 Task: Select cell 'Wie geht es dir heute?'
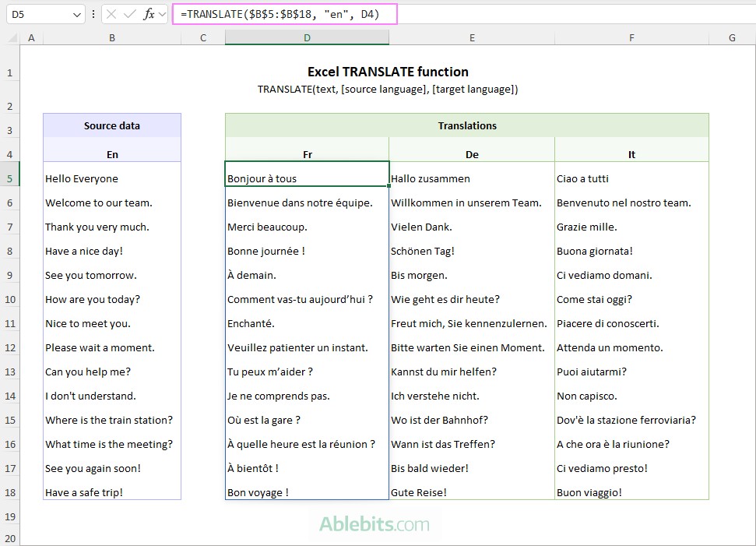coord(472,294)
